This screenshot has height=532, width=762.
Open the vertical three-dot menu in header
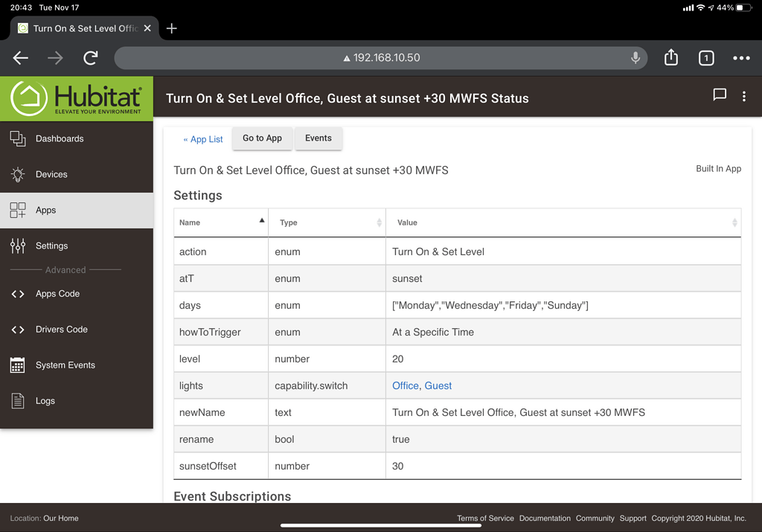pyautogui.click(x=743, y=96)
